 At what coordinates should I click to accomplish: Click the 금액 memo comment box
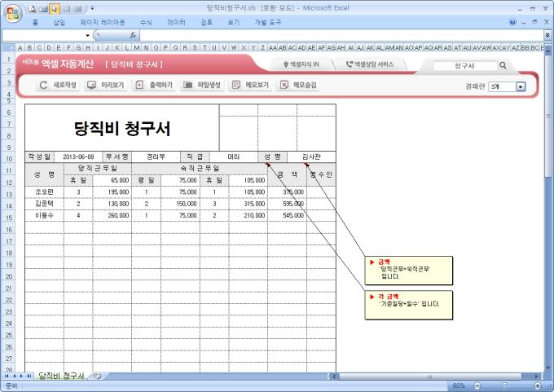click(x=409, y=271)
